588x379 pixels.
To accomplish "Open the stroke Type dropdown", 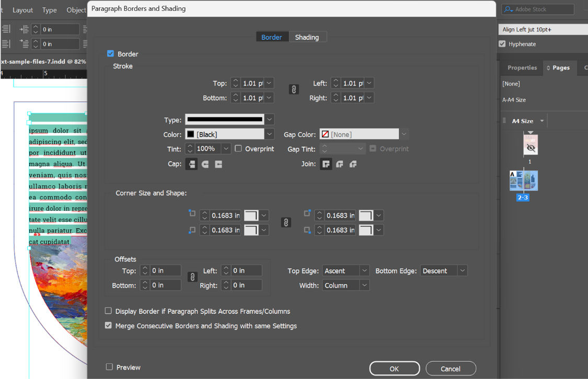I will pos(269,120).
